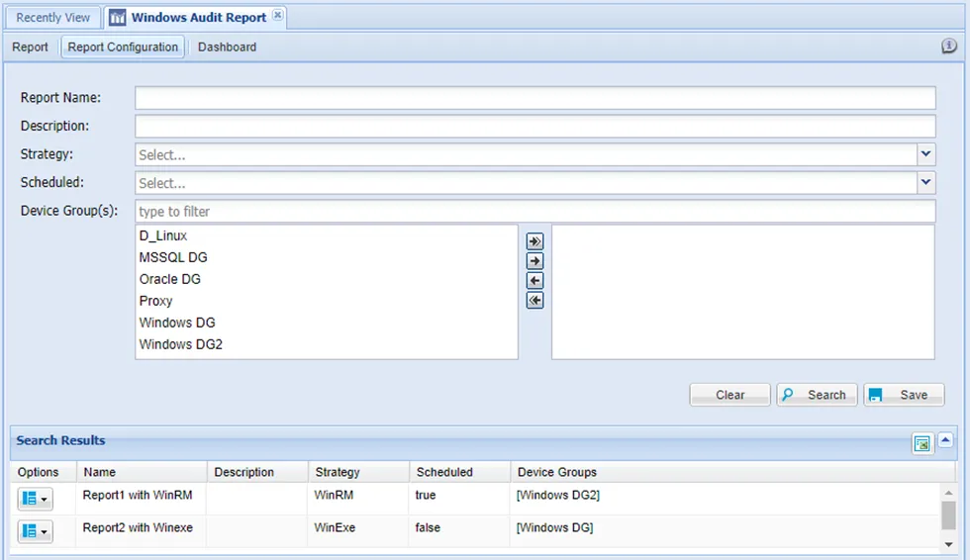The width and height of the screenshot is (970, 560).
Task: Export search results with the spreadsheet icon
Action: coord(921,443)
